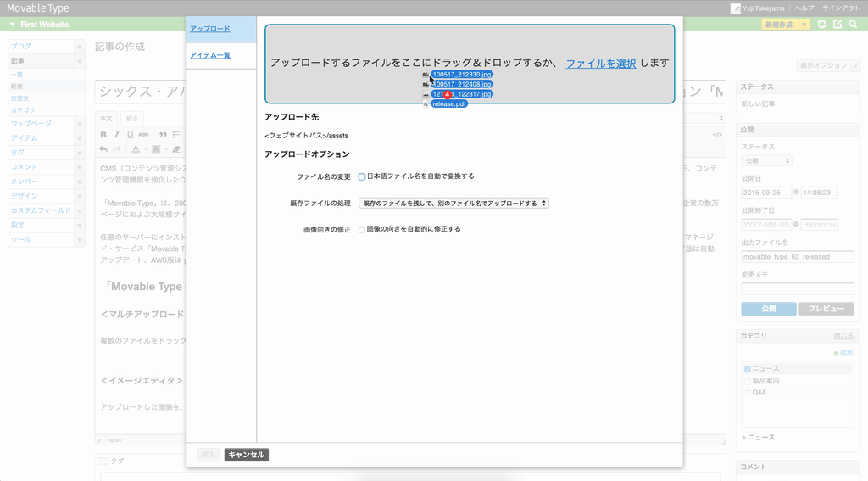This screenshot has height=481, width=868.
Task: Click the blockquote icon in editor
Action: click(x=163, y=134)
